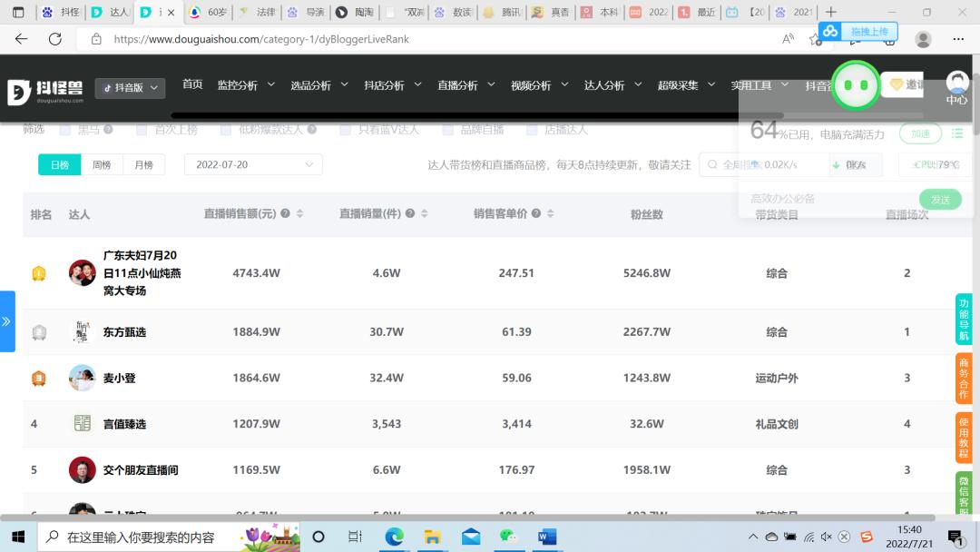Check the 店播达人 filter checkbox
The height and width of the screenshot is (552, 980).
pos(532,130)
